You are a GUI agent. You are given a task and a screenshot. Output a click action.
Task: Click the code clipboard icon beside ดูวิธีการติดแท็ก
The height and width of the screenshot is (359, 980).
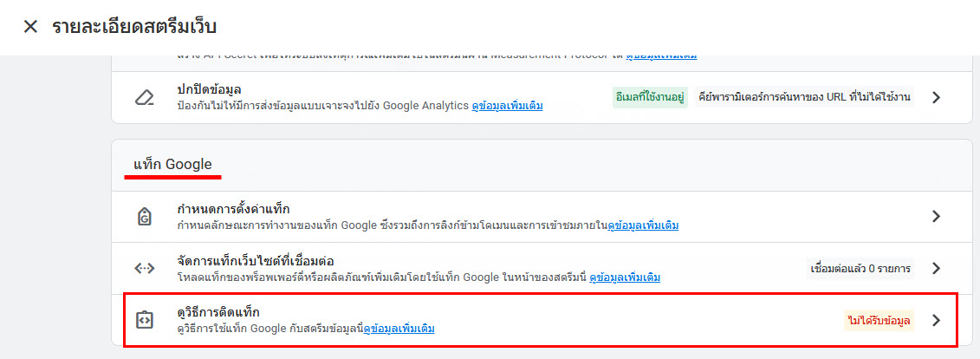(x=145, y=320)
